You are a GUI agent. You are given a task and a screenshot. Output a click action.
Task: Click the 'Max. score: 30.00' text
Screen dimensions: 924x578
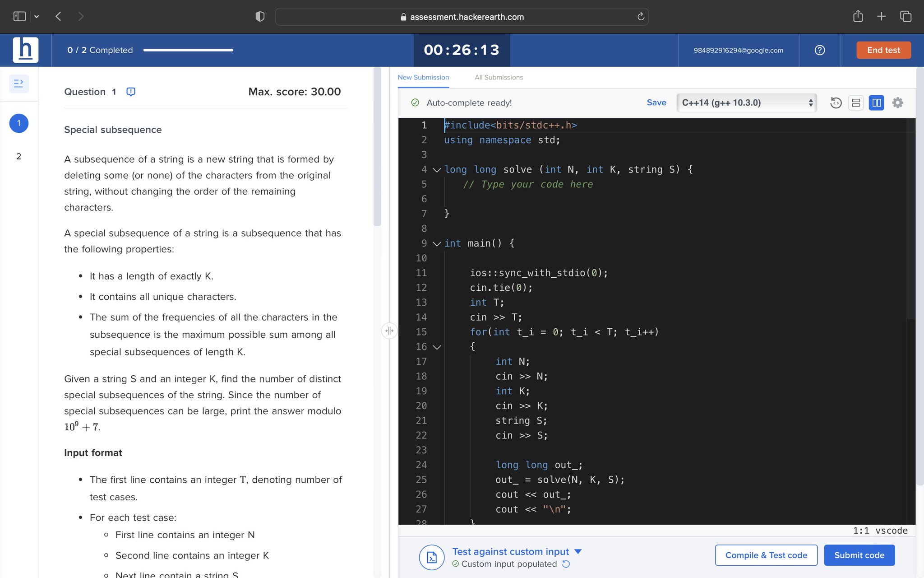click(x=295, y=92)
